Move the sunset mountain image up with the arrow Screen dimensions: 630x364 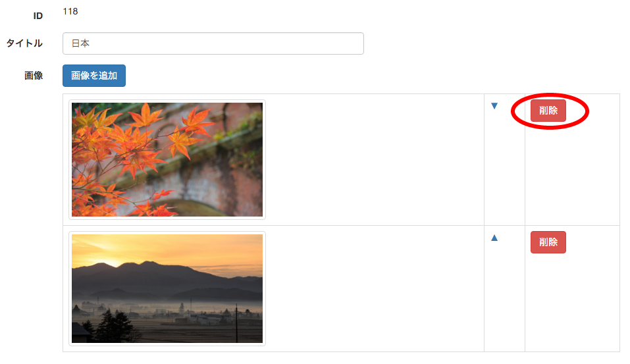point(494,238)
